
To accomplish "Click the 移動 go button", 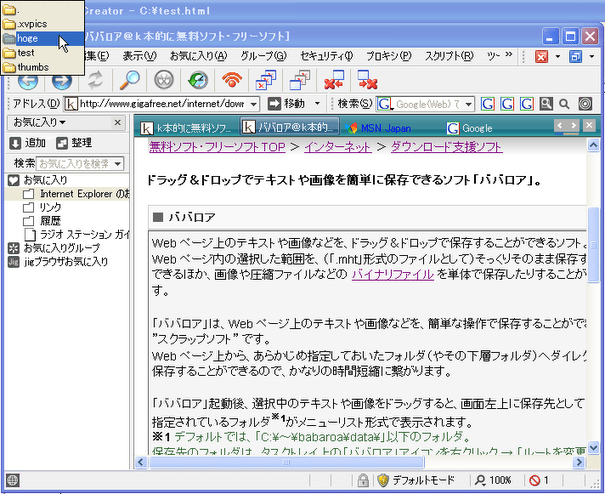I will [x=286, y=104].
